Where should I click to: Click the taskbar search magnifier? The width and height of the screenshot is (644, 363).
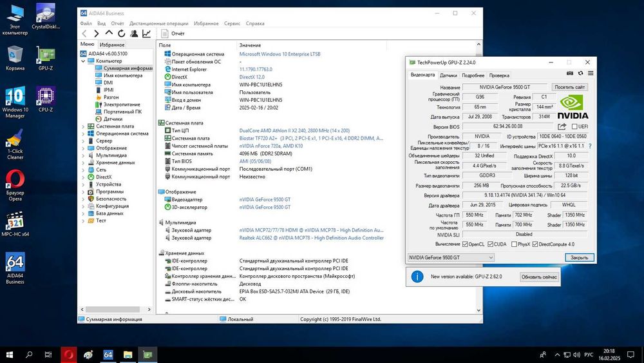point(29,355)
